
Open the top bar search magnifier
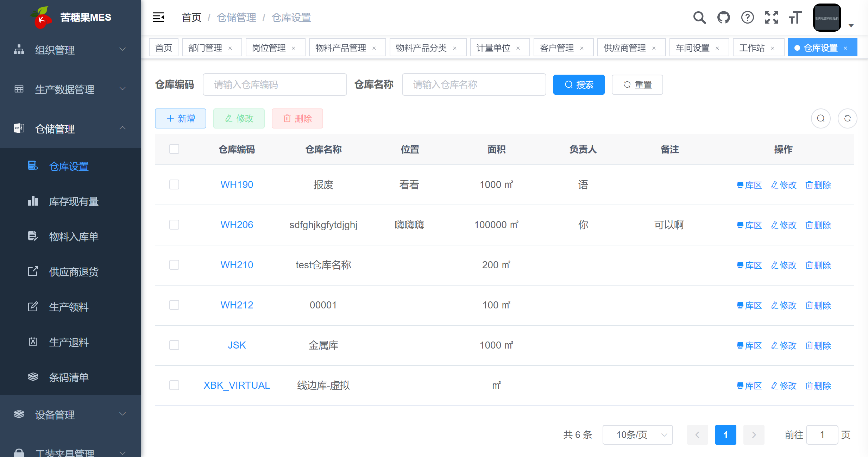click(699, 17)
